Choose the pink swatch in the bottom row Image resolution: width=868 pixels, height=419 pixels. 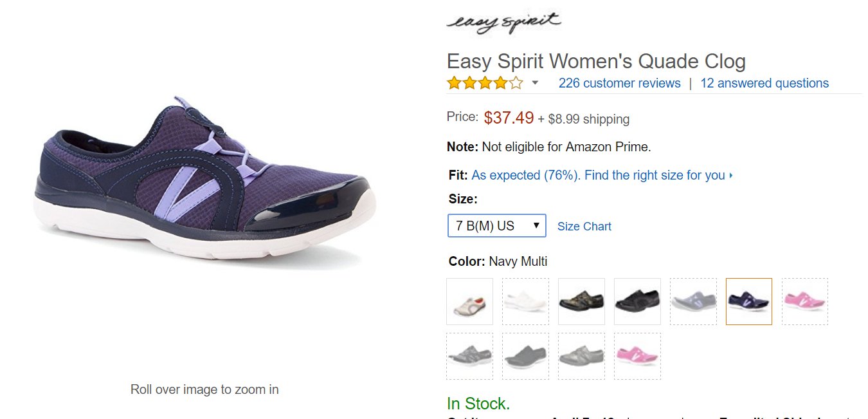[x=637, y=356]
